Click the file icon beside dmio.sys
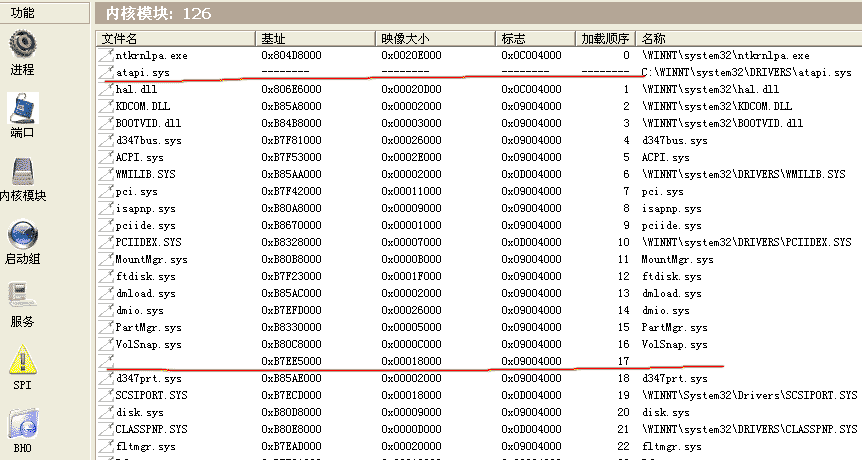The image size is (862, 460). pyautogui.click(x=106, y=311)
